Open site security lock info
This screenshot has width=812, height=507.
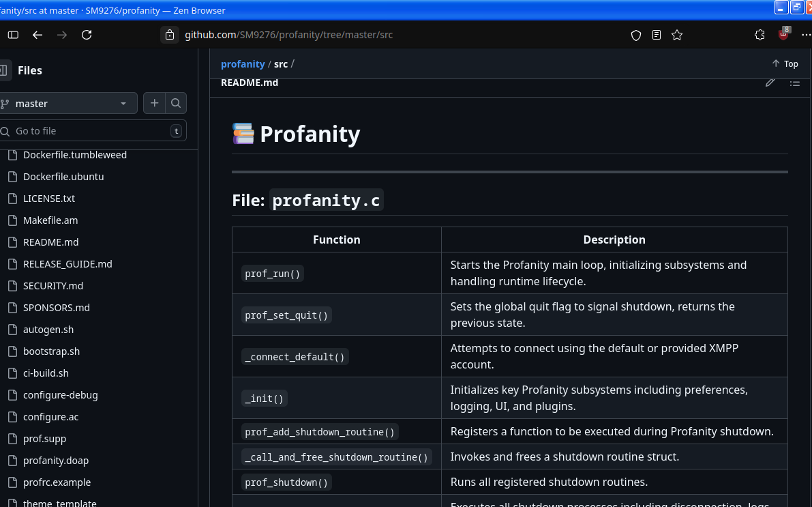coord(169,35)
